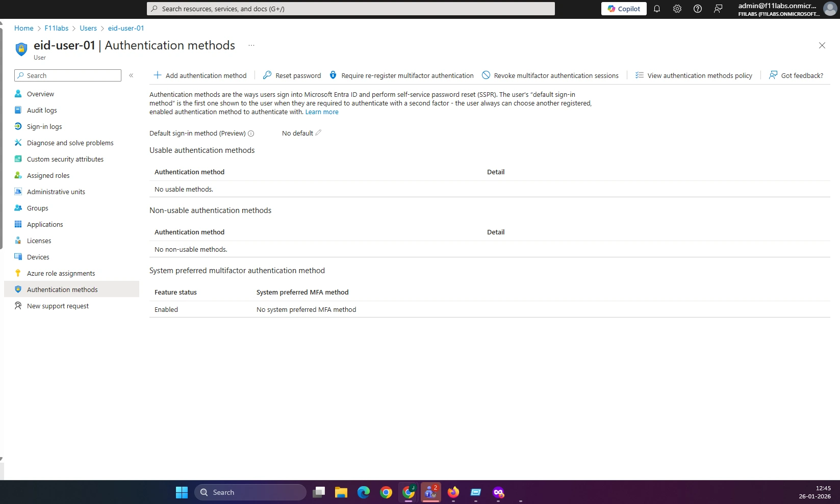The width and height of the screenshot is (840, 504).
Task: Click the help question mark icon
Action: pyautogui.click(x=698, y=9)
